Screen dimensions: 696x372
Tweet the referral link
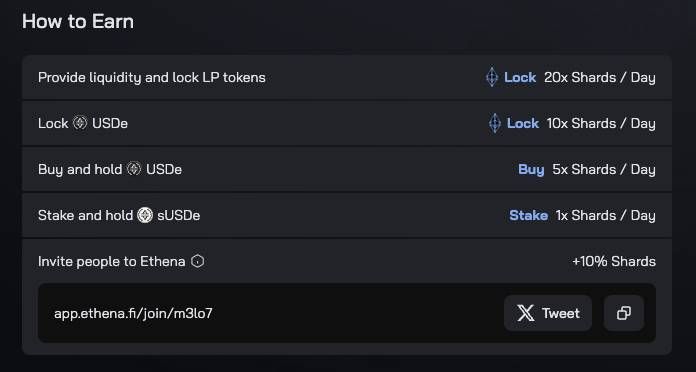(548, 313)
